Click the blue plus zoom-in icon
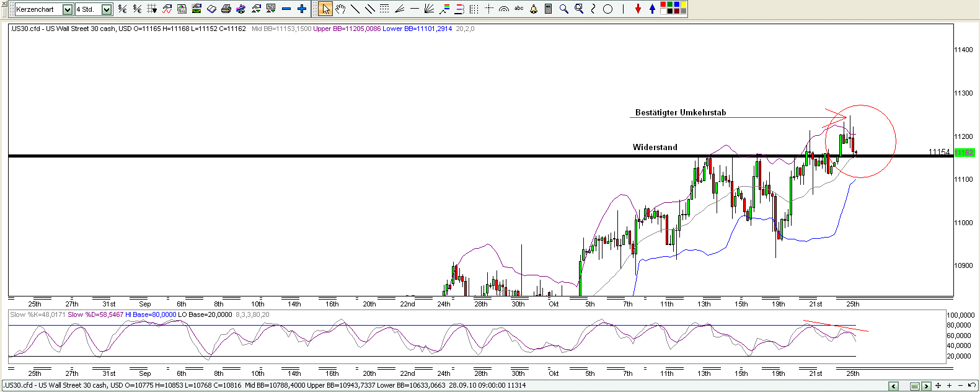 pos(302,9)
